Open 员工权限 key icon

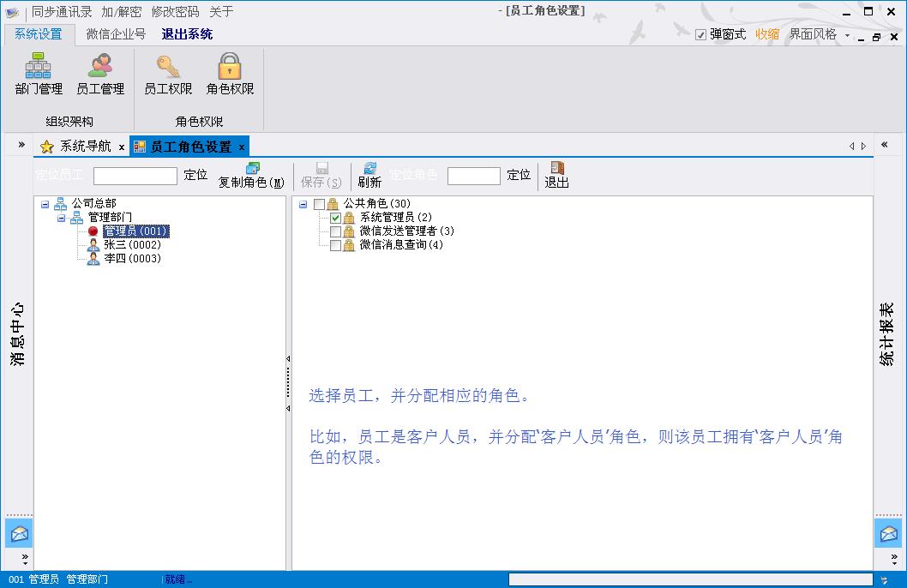(167, 67)
